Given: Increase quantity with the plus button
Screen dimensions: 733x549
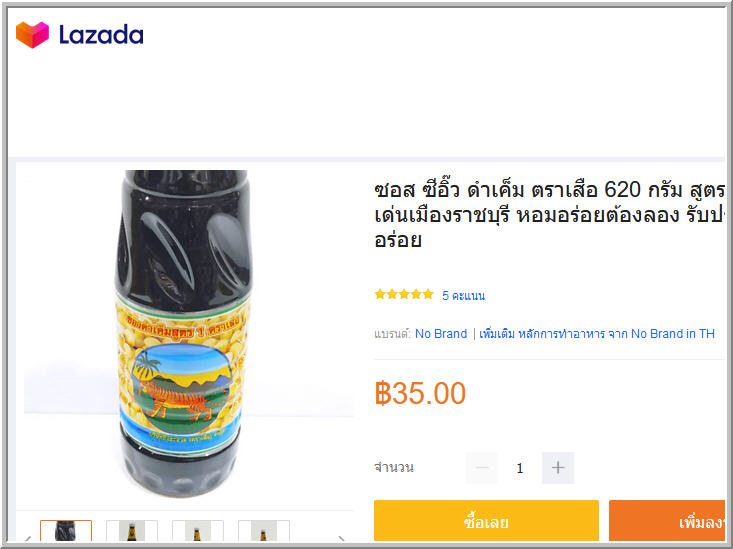Looking at the screenshot, I should [558, 468].
